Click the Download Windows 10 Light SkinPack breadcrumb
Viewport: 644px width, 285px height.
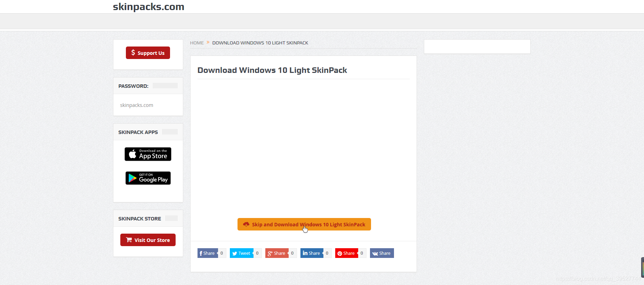click(x=260, y=43)
